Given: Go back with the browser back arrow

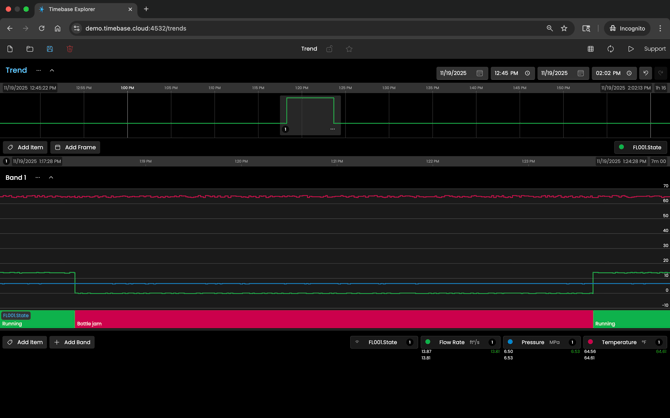Looking at the screenshot, I should (9, 28).
